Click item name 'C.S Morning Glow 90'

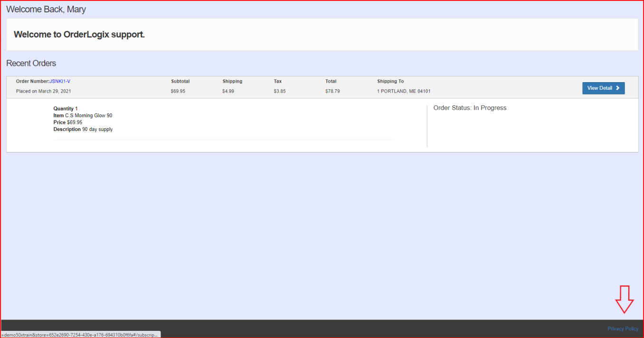point(89,115)
